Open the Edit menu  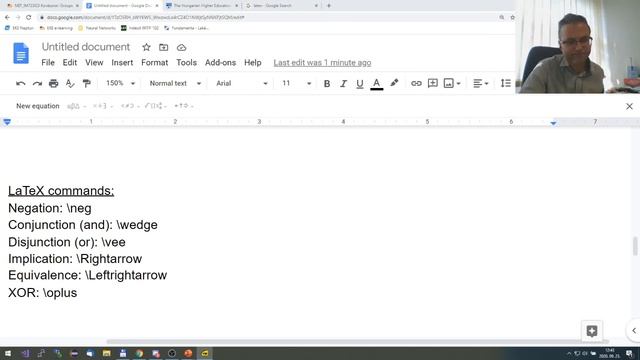tap(70, 62)
